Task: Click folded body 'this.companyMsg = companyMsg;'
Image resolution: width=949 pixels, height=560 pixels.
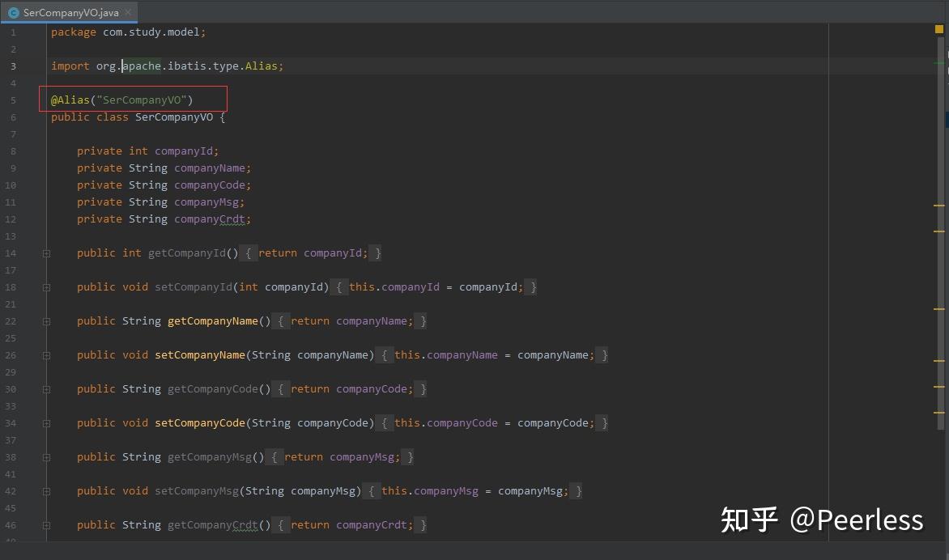Action: pyautogui.click(x=475, y=490)
